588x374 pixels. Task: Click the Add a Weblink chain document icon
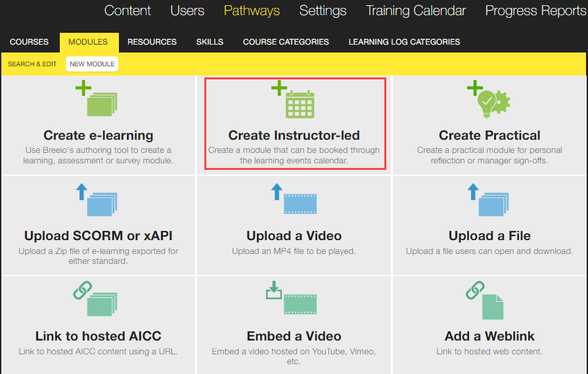[x=484, y=301]
